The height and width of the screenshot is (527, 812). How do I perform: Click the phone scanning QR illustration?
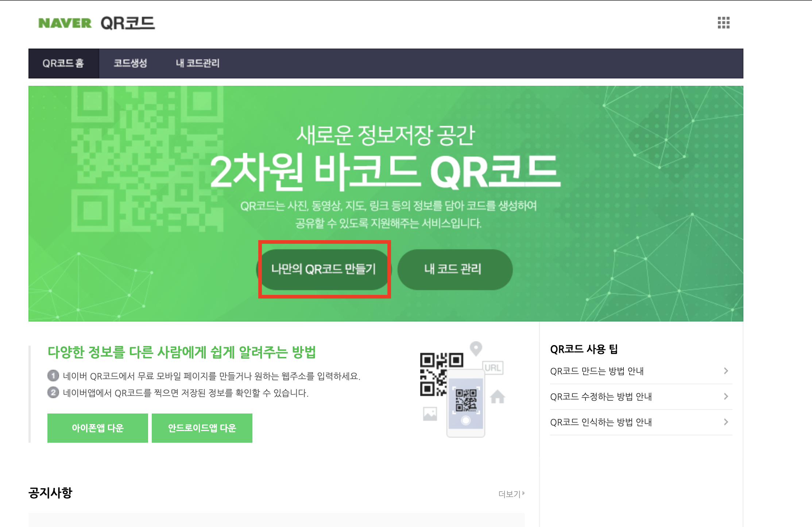click(466, 403)
